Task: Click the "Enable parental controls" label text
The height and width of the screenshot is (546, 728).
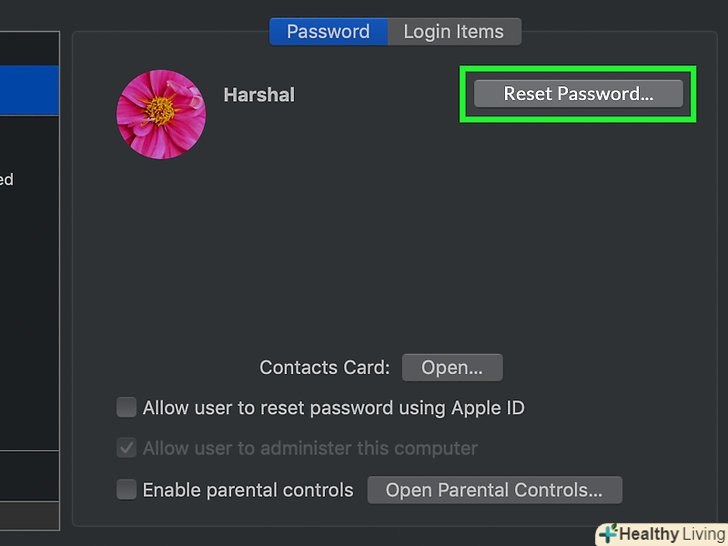Action: click(x=248, y=490)
